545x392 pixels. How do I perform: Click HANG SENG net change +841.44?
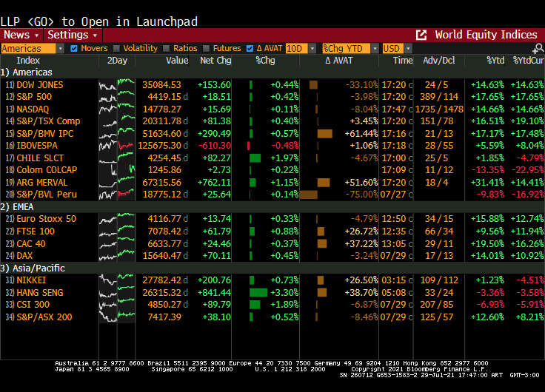pyautogui.click(x=214, y=292)
